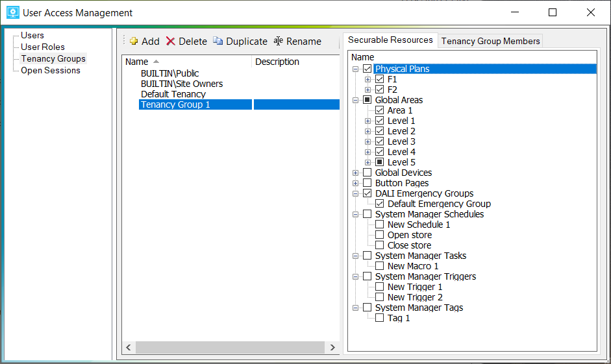Click the right scroll arrow in list

[x=333, y=348]
